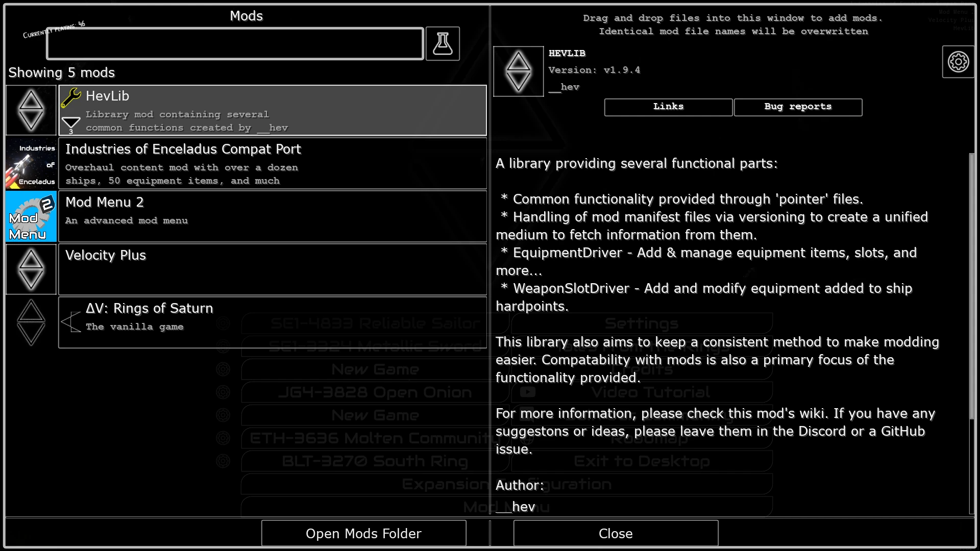Select the HevLib mod entry
This screenshot has width=980, height=551.
click(273, 110)
